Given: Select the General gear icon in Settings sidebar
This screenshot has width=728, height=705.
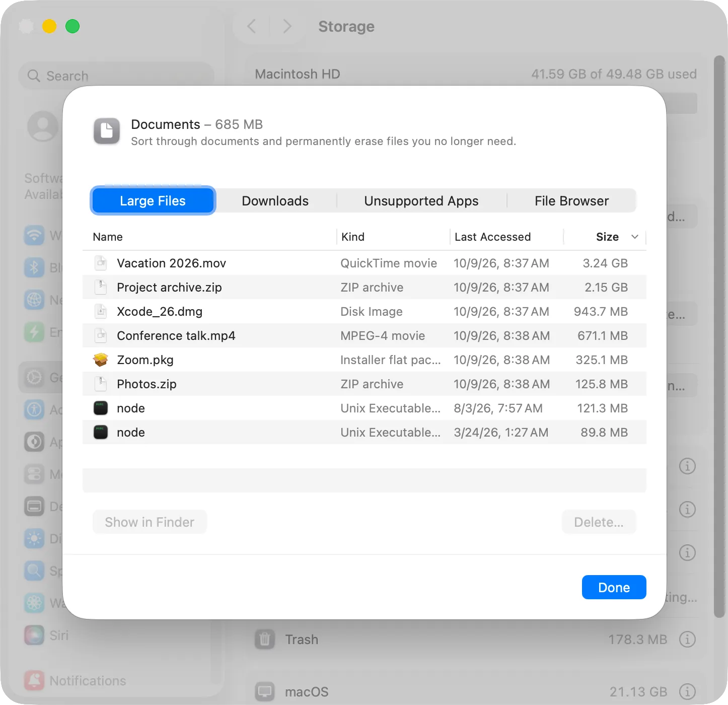Looking at the screenshot, I should pos(34,377).
